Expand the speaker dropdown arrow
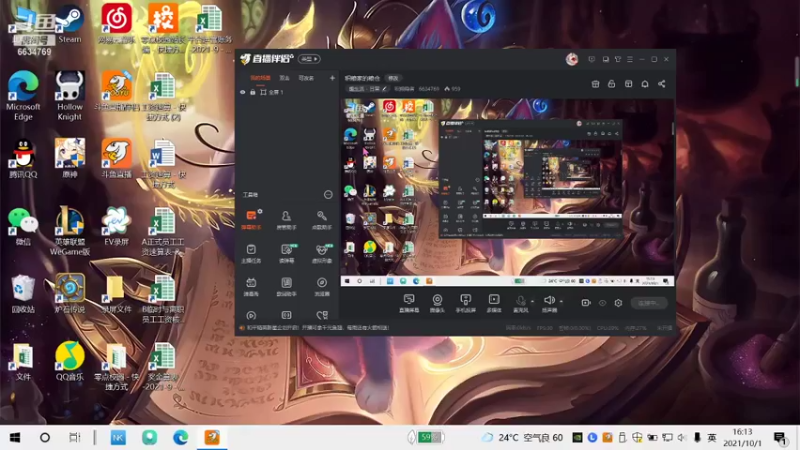The height and width of the screenshot is (450, 800). [561, 302]
